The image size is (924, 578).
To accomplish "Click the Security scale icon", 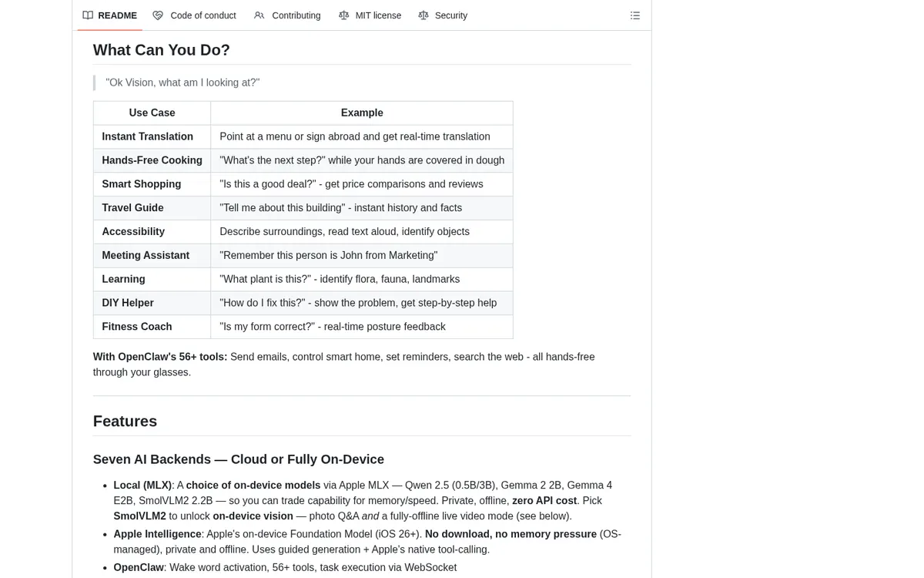I will tap(423, 15).
